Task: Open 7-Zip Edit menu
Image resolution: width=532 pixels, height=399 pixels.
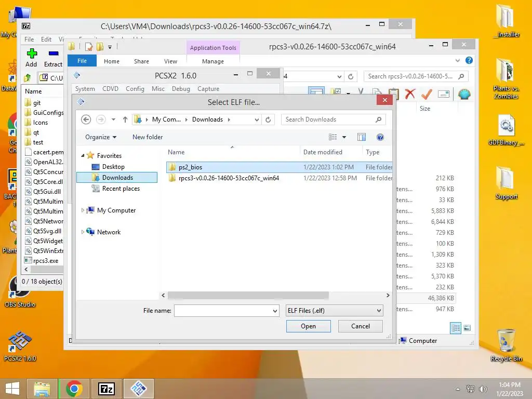Action: click(x=46, y=39)
